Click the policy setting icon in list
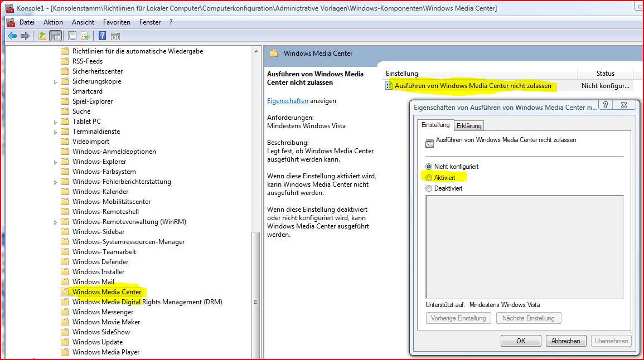The width and height of the screenshot is (644, 360). coord(389,86)
